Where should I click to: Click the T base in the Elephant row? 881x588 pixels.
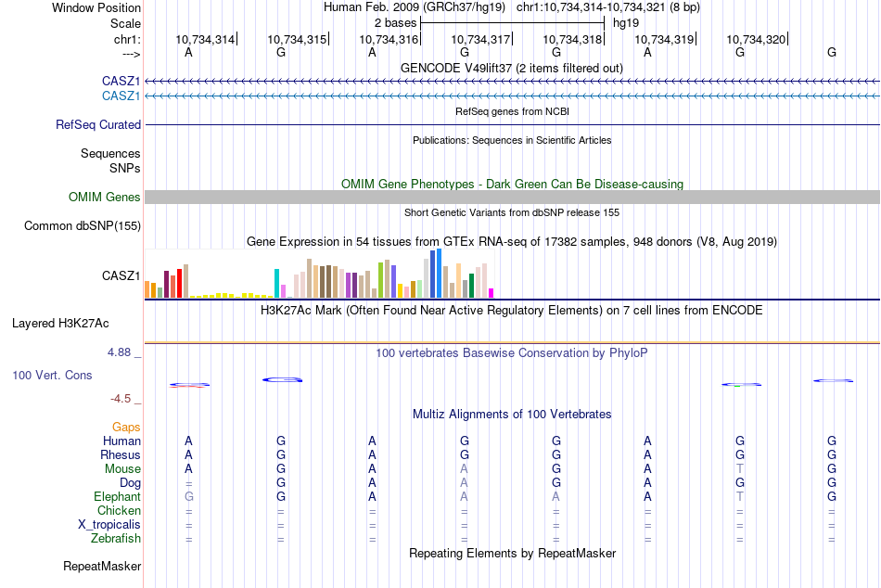click(740, 497)
